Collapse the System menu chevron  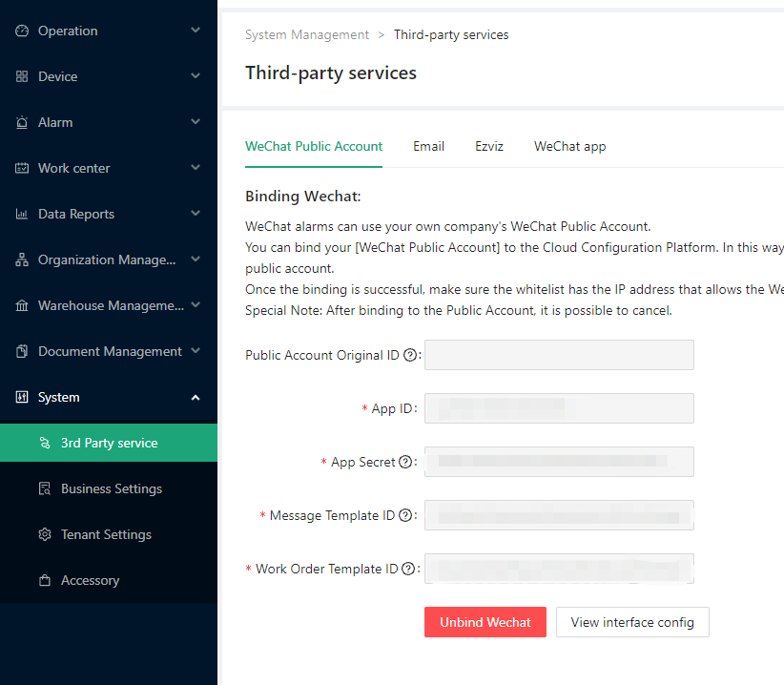click(x=196, y=398)
